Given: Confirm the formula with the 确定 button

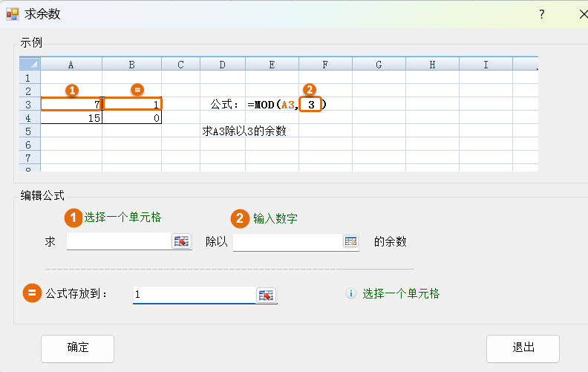Looking at the screenshot, I should (x=77, y=347).
